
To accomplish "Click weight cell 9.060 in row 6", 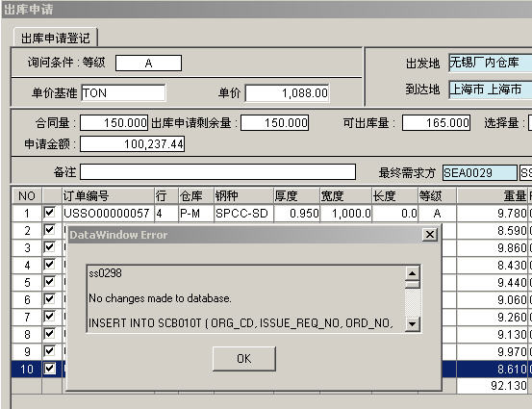I will click(493, 299).
